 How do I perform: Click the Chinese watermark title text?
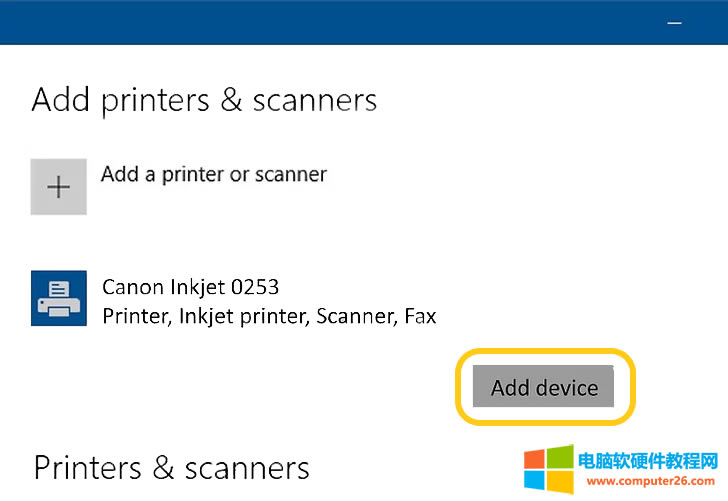(x=648, y=460)
